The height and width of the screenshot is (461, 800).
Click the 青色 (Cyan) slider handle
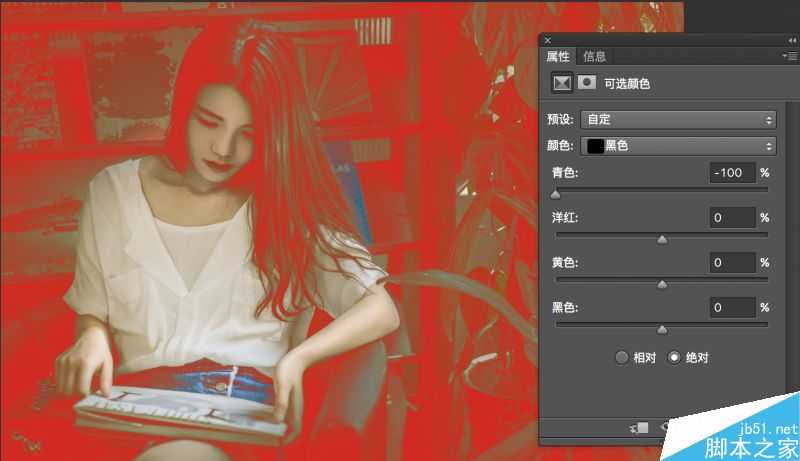(556, 195)
